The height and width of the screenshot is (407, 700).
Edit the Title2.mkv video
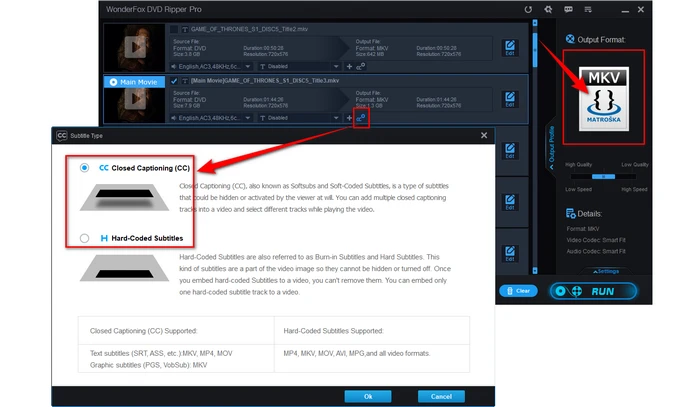point(510,48)
